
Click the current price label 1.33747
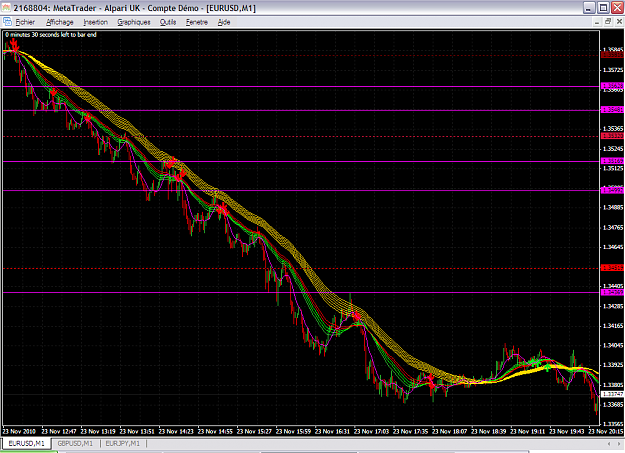(x=612, y=394)
